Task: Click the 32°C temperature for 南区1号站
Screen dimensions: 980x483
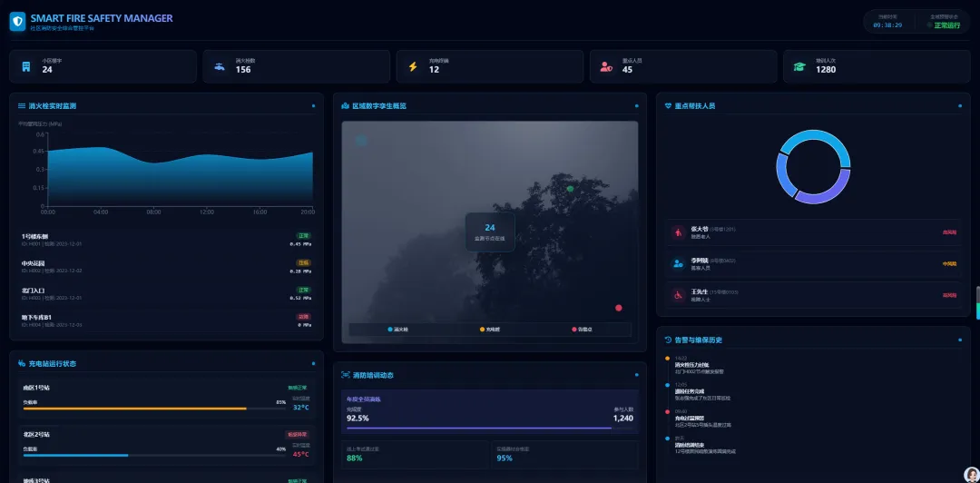Action: point(301,408)
